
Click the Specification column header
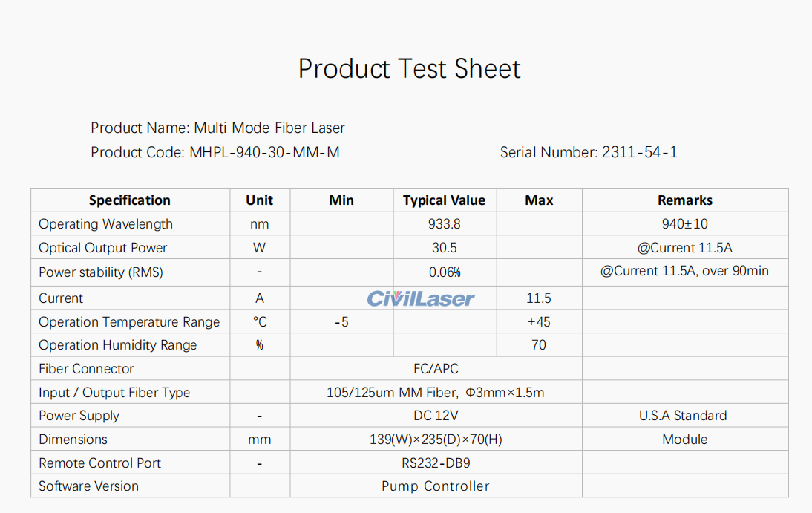[130, 200]
